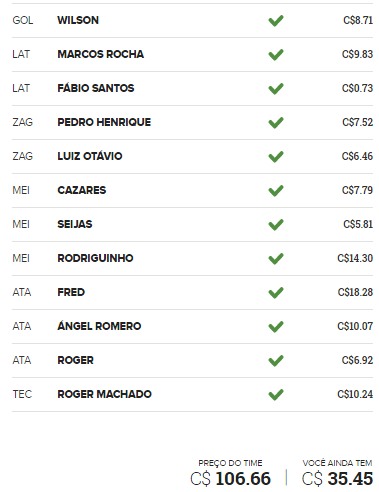Viewport: 379px width, 492px height.
Task: Click the price C$18.28
Action: click(x=355, y=292)
